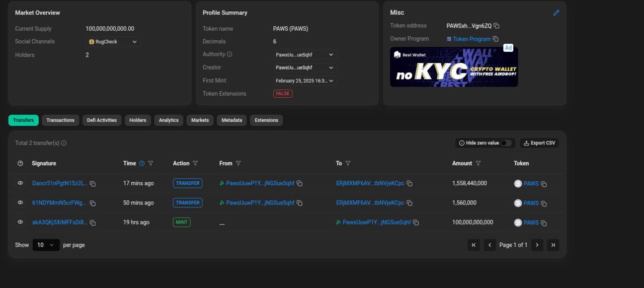
Task: Open the Defi Activities tab
Action: (102, 120)
